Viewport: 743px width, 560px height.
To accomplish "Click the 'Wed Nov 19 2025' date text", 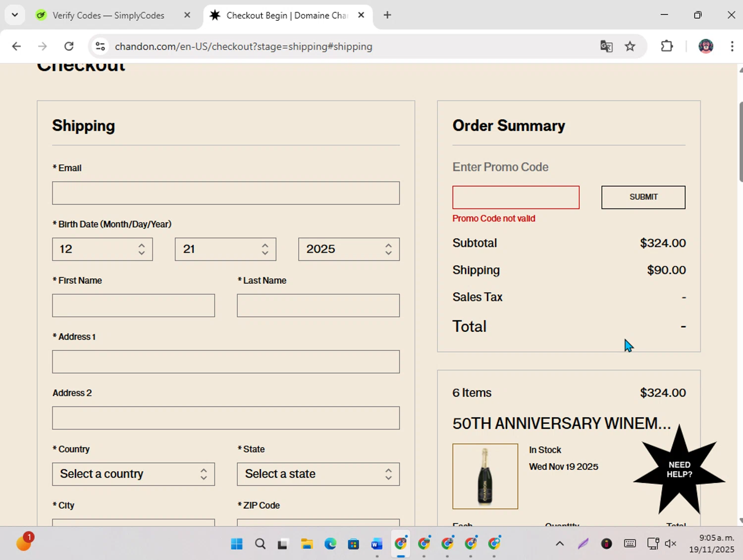I will pos(563,466).
